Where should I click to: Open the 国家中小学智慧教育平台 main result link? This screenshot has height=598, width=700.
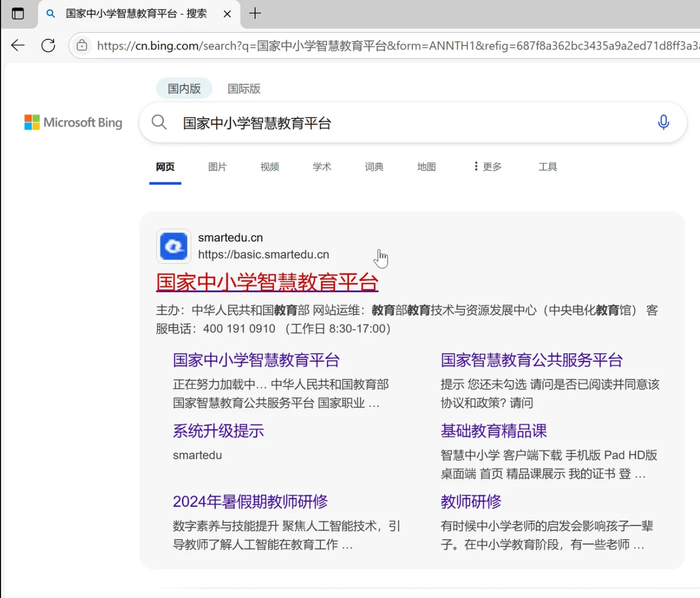266,282
